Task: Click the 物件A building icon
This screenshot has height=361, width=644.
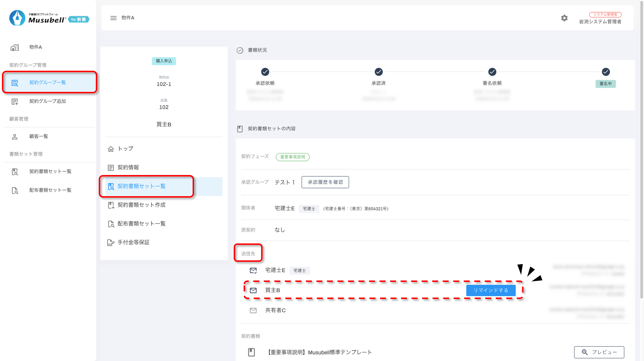Action: (14, 47)
